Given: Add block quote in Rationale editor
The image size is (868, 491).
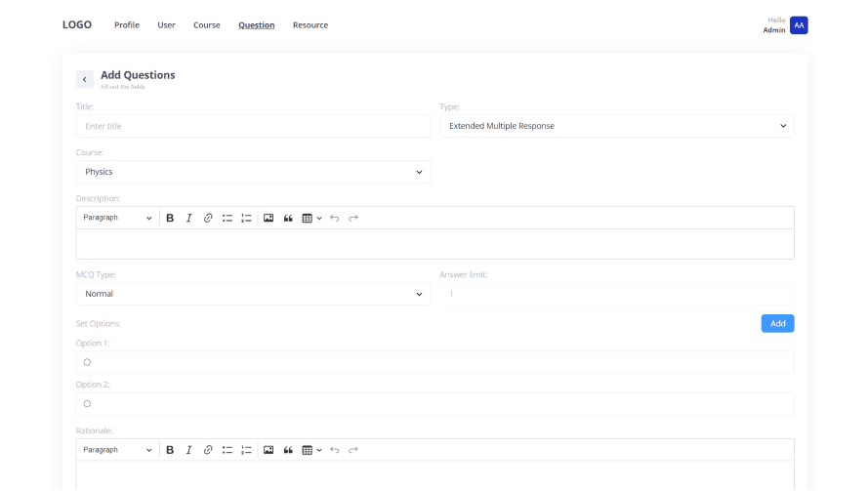Looking at the screenshot, I should (x=288, y=450).
